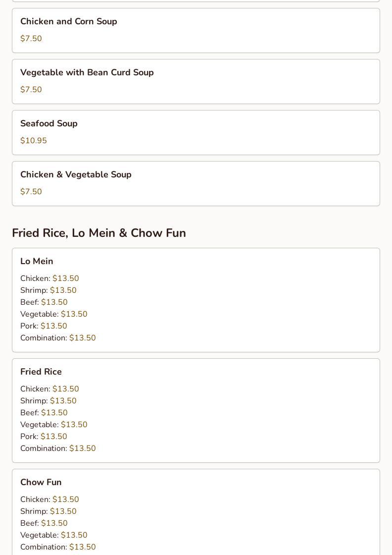Screen dimensions: 392x555
Task: Open the Seafood Soup item
Action: tap(49, 123)
